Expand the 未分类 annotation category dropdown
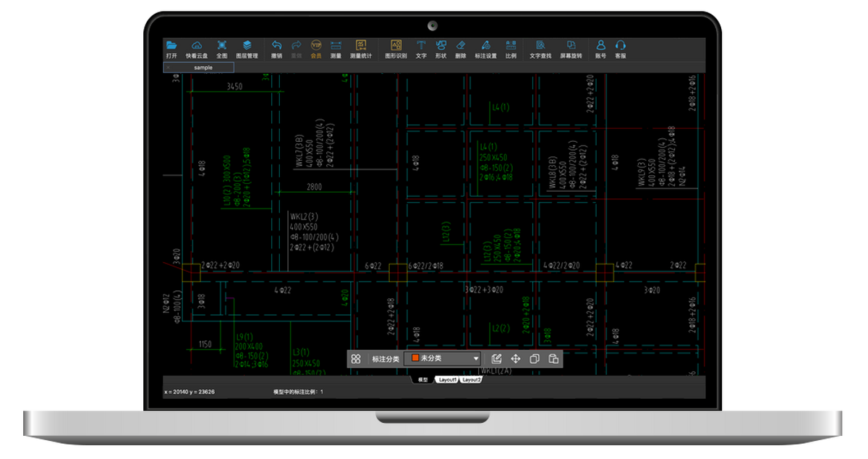 (x=475, y=358)
